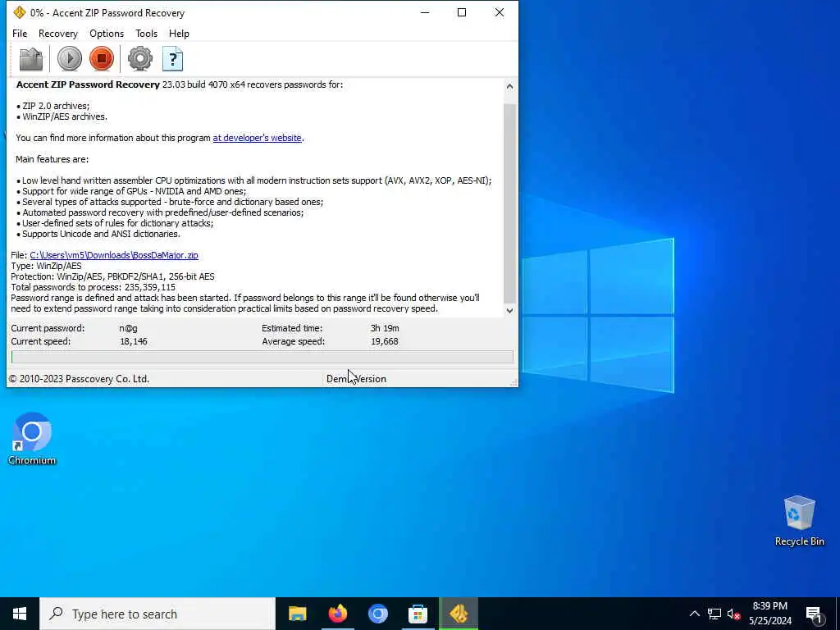
Task: Click the 'Automated password recovery' bullet line
Action: 160,212
